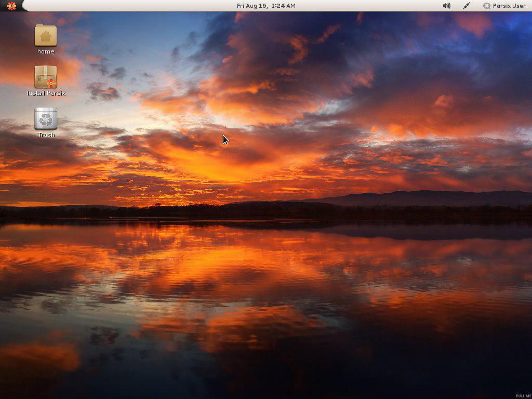Open Activities via the Parsix flower logo

coord(11,6)
